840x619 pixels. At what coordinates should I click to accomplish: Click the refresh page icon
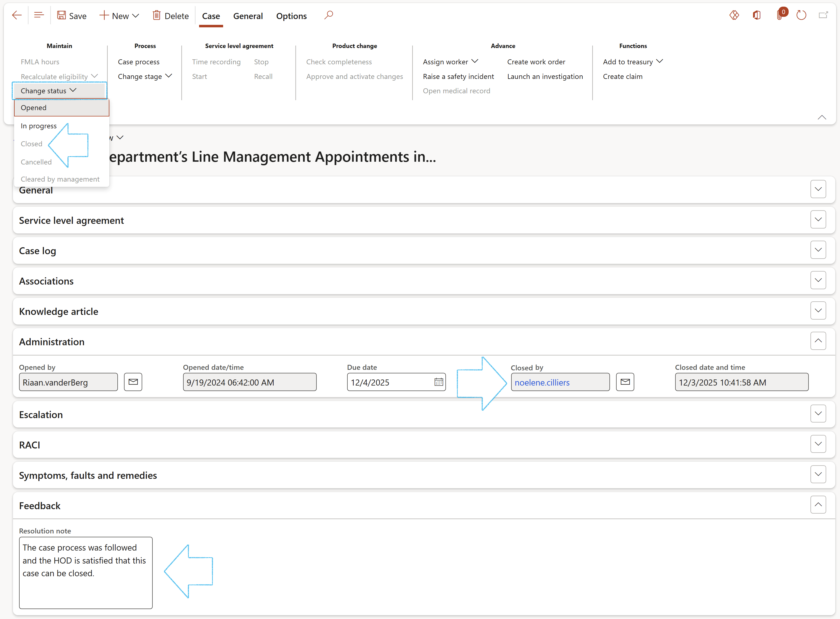801,15
